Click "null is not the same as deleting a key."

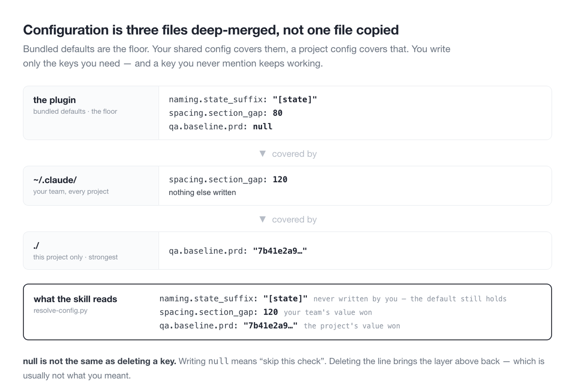[99, 361]
